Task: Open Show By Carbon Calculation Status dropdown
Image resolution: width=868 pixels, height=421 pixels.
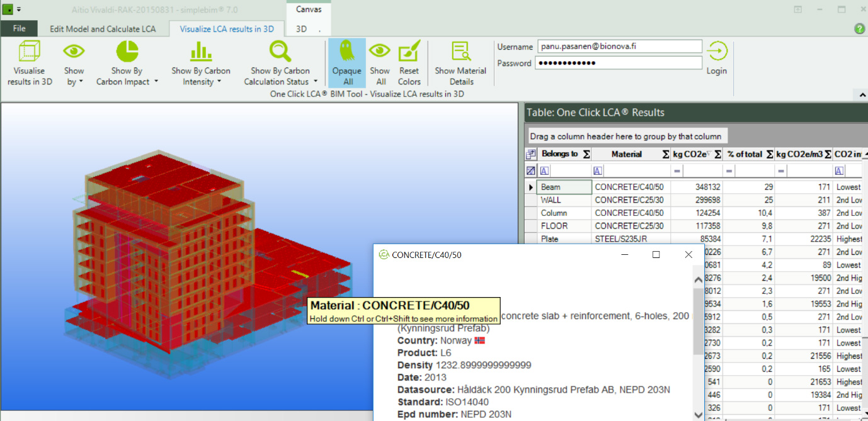Action: (280, 63)
